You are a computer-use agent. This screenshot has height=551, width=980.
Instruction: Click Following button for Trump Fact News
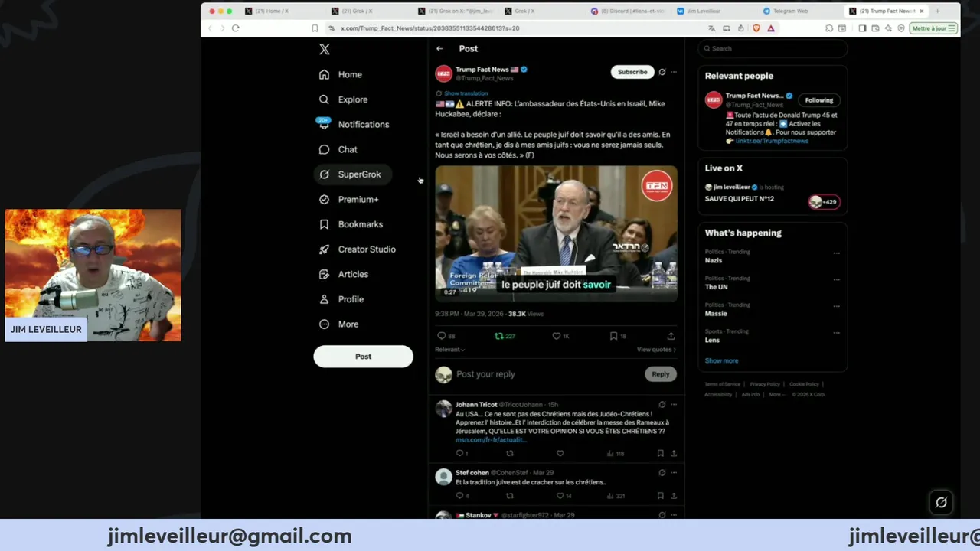tap(818, 100)
